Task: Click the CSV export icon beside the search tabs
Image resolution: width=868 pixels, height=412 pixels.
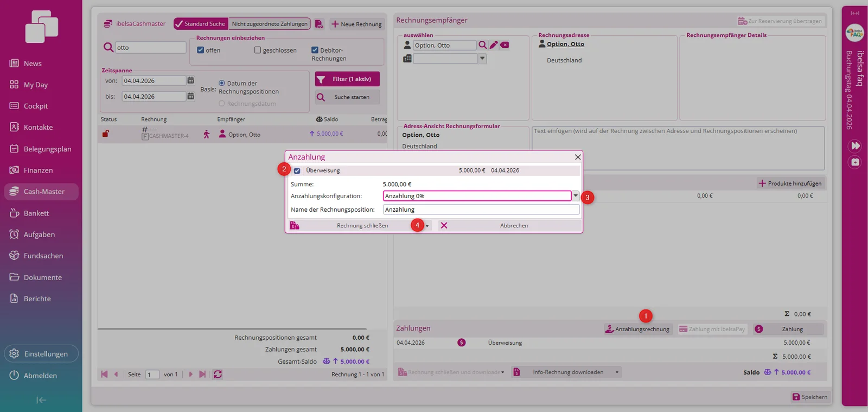Action: pyautogui.click(x=319, y=24)
